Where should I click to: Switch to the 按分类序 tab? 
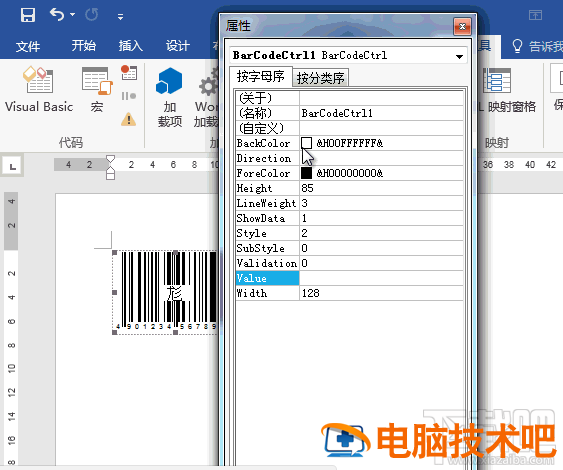point(321,78)
